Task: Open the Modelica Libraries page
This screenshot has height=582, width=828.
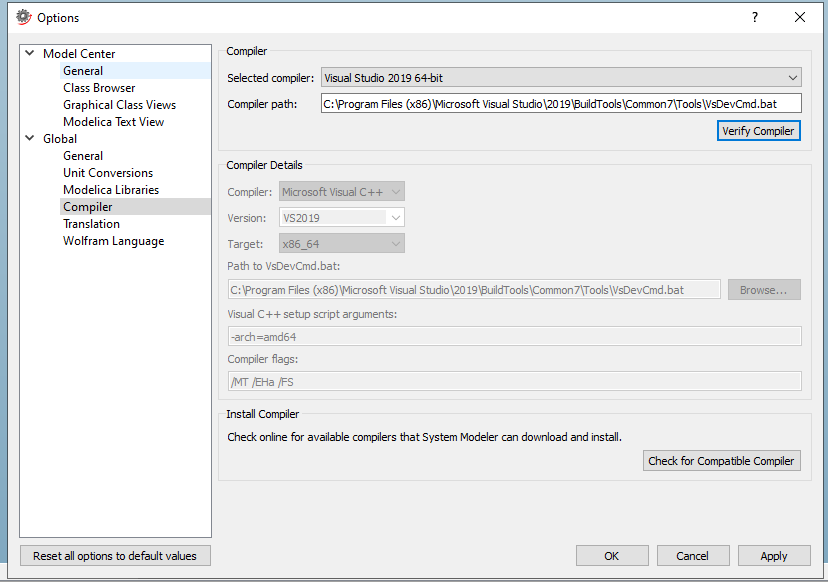Action: [111, 190]
